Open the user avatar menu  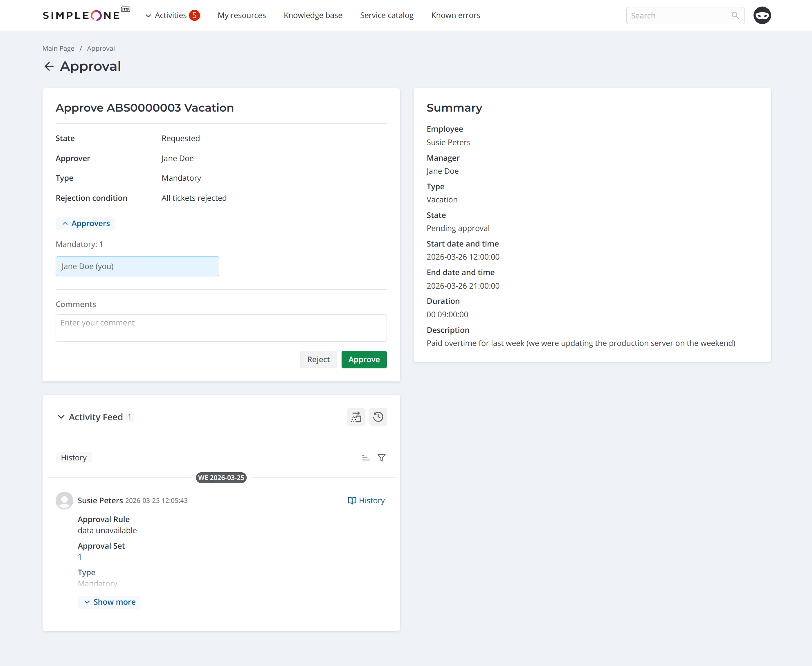tap(762, 16)
